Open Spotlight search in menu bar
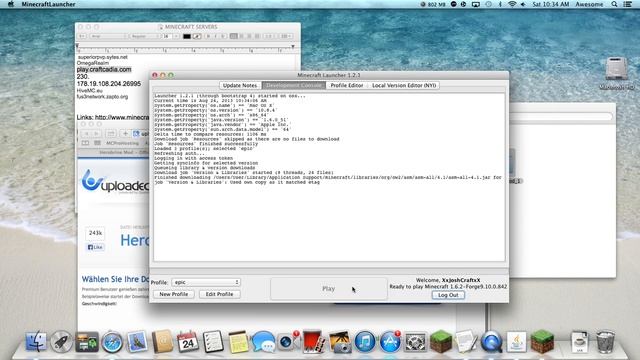 pyautogui.click(x=614, y=4)
